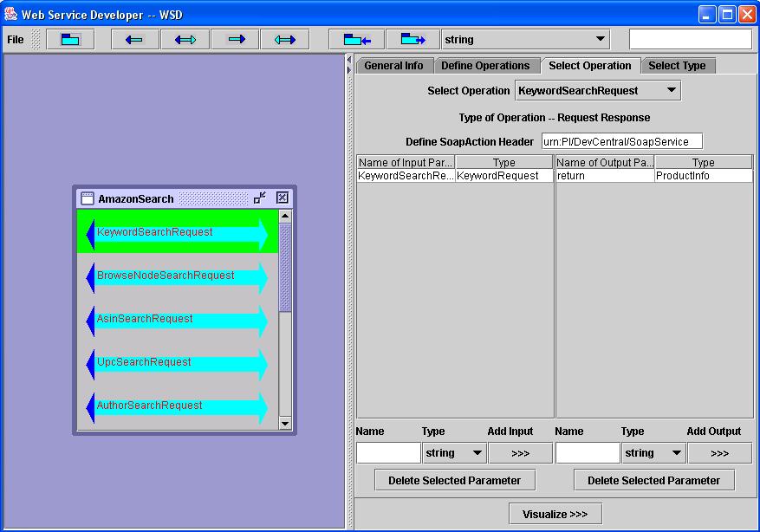
Task: Click the new service folder toolbar icon
Action: (x=70, y=40)
